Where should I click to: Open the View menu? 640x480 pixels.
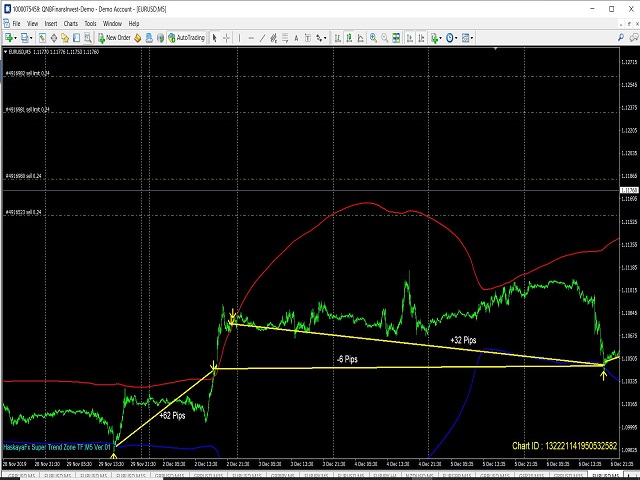[32, 24]
